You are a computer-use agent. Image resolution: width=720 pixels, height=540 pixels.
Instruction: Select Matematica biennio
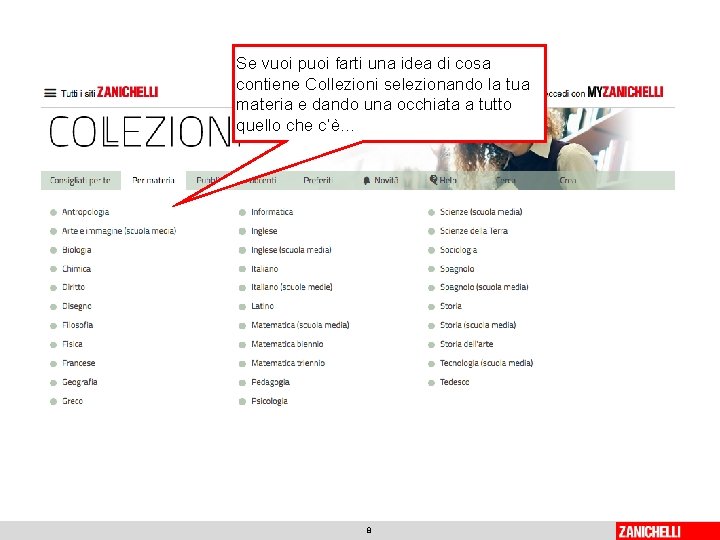(x=287, y=344)
